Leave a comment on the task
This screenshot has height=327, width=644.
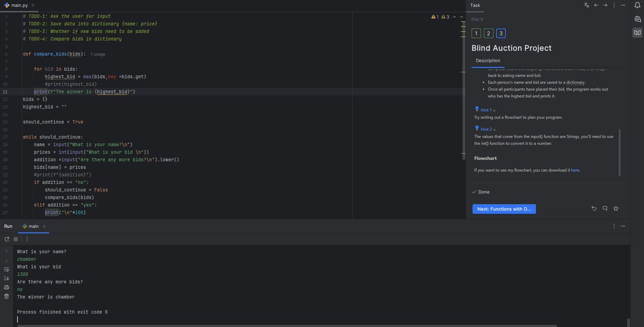[x=605, y=208]
